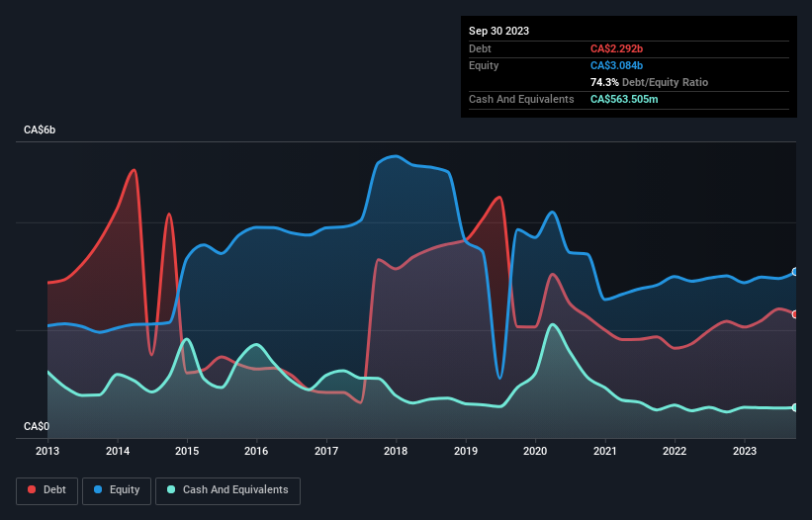Click the CA$6b y-axis label
This screenshot has width=812, height=520.
point(40,130)
